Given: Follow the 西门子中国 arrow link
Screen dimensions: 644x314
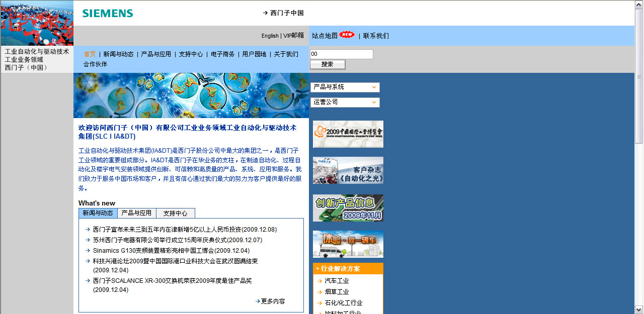Looking at the screenshot, I should click(283, 13).
